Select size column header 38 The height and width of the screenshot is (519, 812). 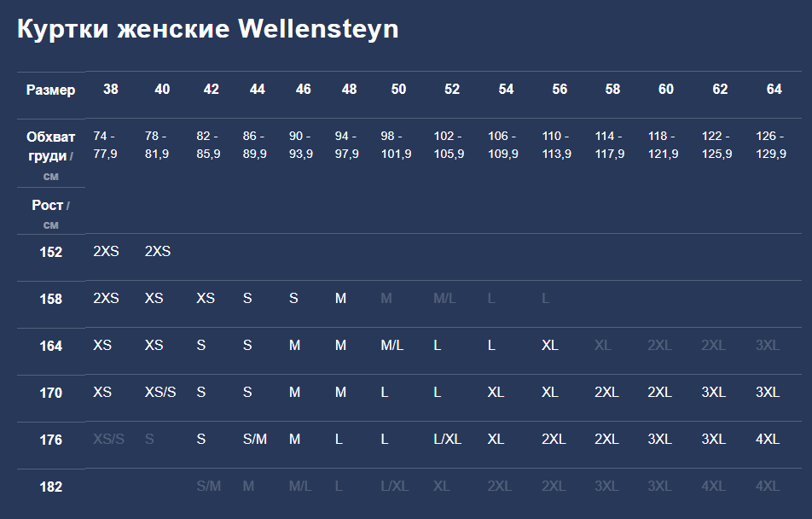point(110,89)
